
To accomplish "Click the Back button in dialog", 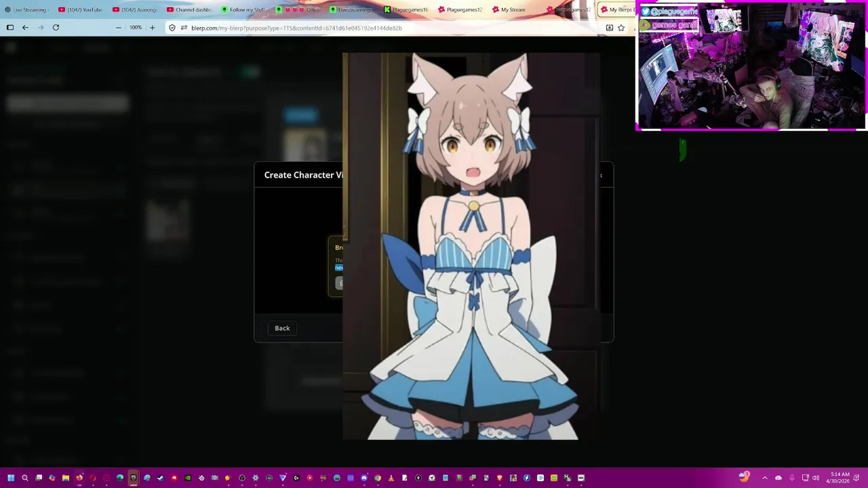I will [x=282, y=328].
